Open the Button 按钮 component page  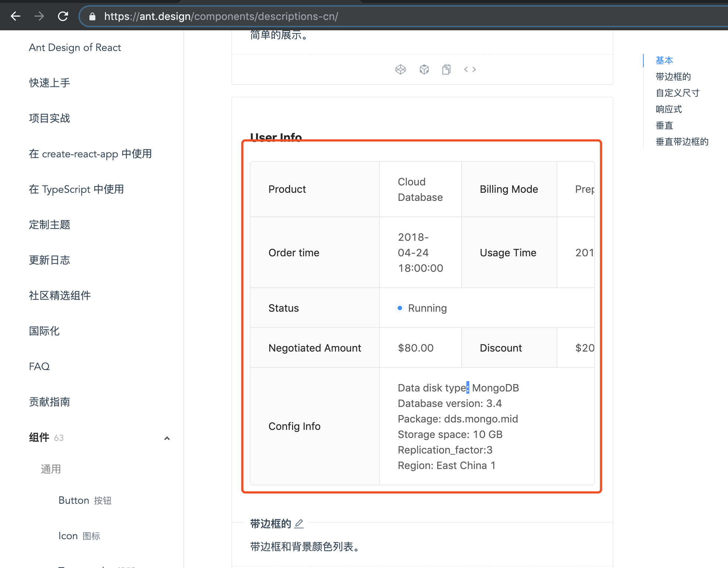[84, 500]
